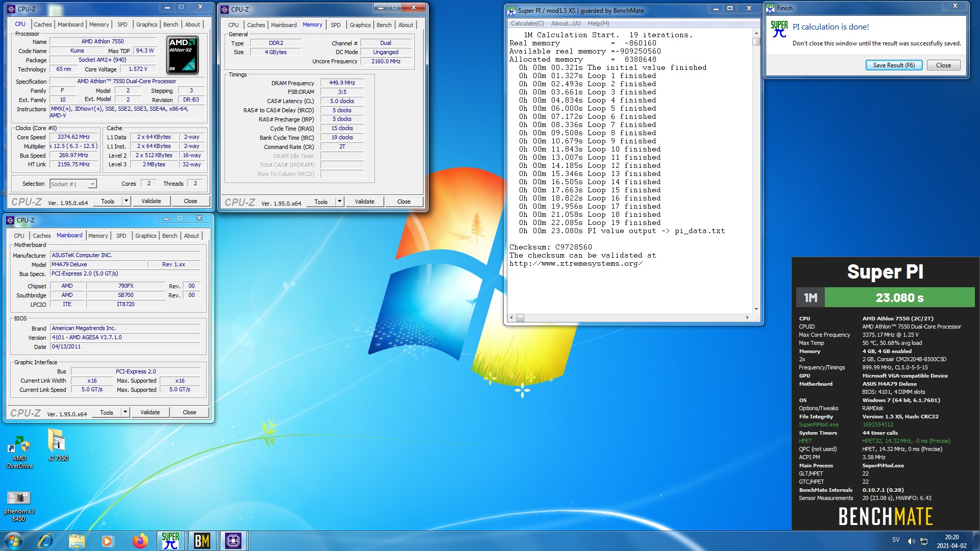Click the CAS# Latency value 5.0 clocks
This screenshot has width=980, height=551.
click(342, 101)
